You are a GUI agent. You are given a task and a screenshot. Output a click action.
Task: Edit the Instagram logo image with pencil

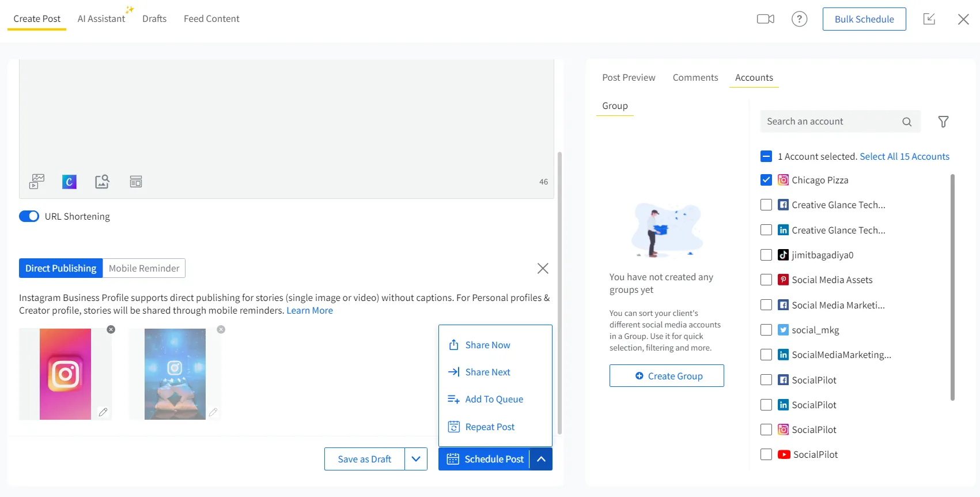coord(103,412)
